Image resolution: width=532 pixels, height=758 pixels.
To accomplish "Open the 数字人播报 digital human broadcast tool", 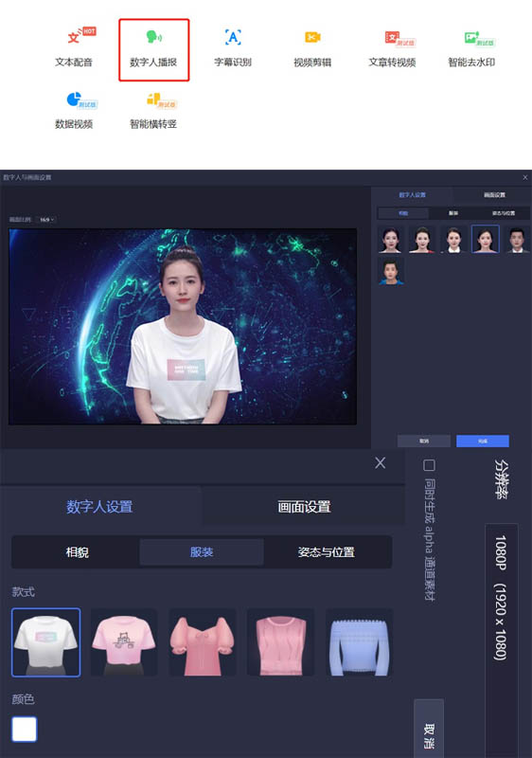I will click(154, 50).
